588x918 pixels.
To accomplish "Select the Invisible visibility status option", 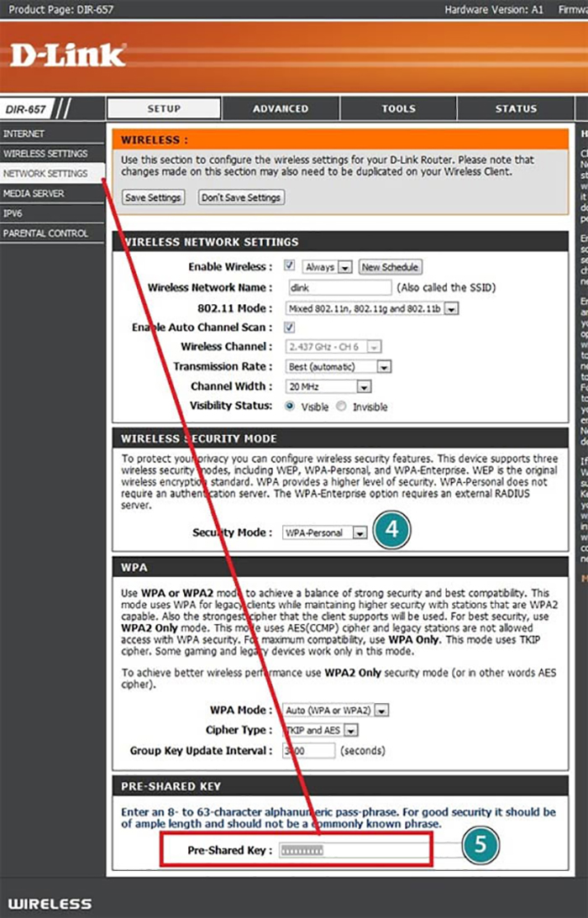I will pos(341,407).
